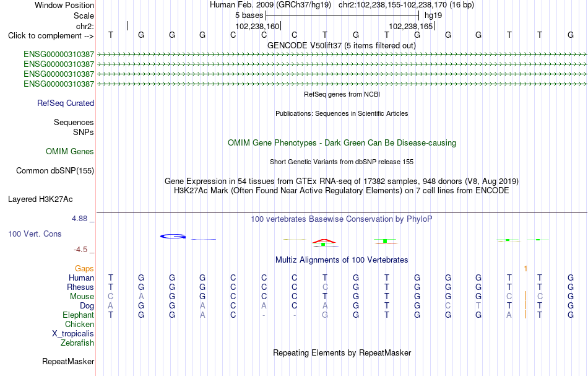The height and width of the screenshot is (376, 588).
Task: Click the '-4.5 _' PhyloP lower scale value
Action: (x=84, y=250)
